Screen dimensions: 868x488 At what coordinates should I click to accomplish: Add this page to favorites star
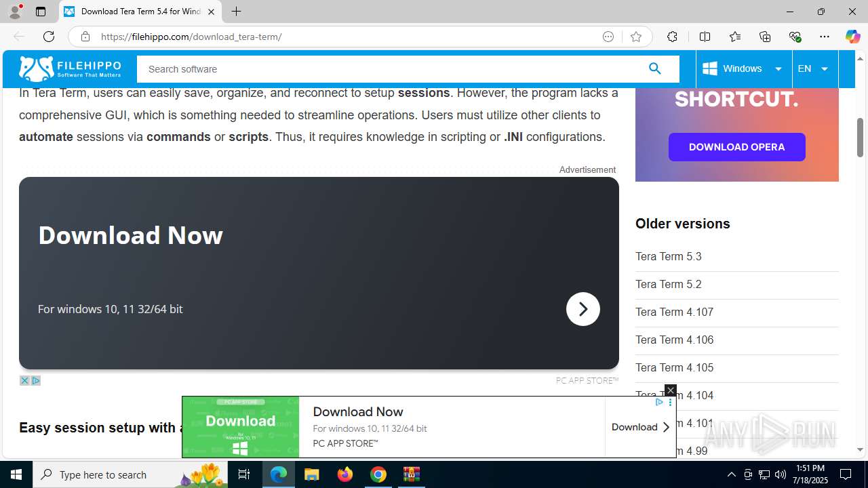coord(636,37)
